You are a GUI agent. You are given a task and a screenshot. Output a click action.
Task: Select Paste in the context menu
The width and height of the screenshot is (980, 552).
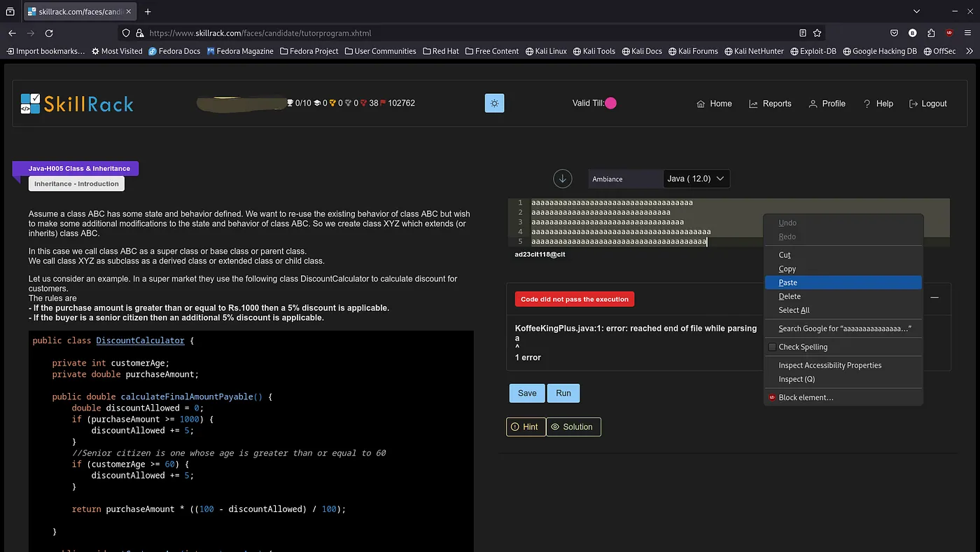point(843,282)
